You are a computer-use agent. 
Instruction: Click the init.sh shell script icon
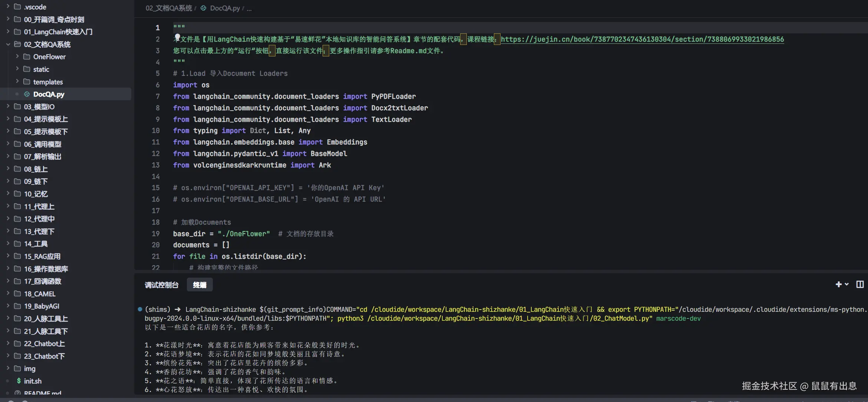pos(19,381)
